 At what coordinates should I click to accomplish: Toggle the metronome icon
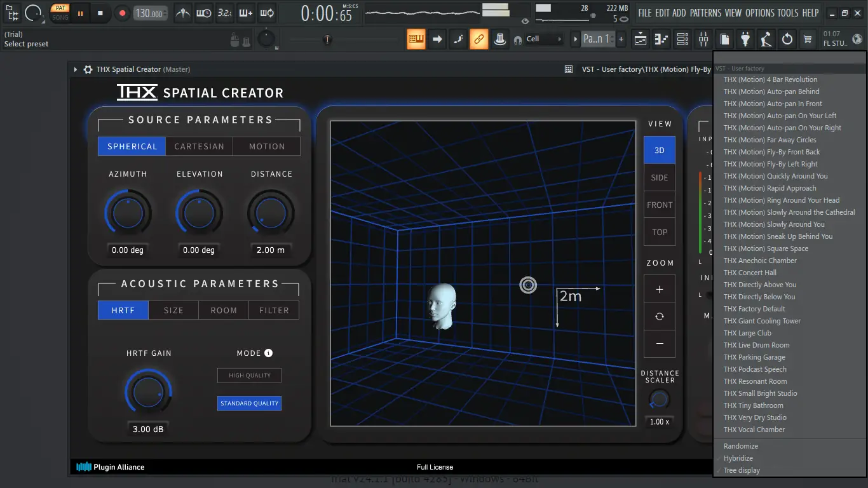coord(183,13)
